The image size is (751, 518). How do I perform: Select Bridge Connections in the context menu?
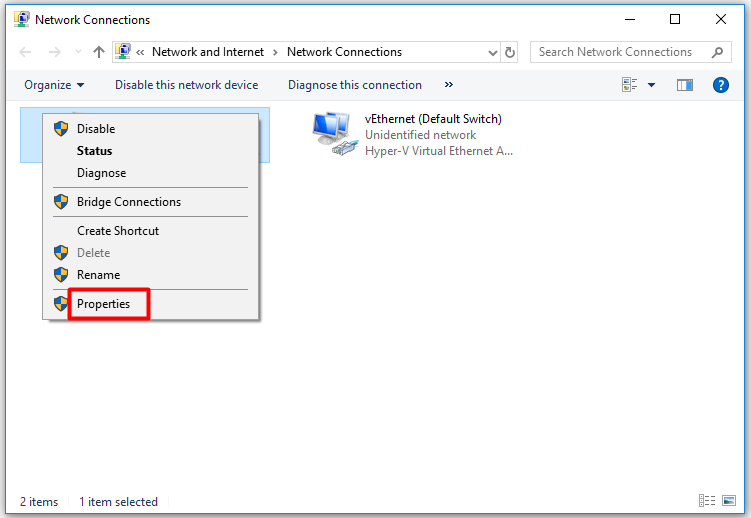151,202
